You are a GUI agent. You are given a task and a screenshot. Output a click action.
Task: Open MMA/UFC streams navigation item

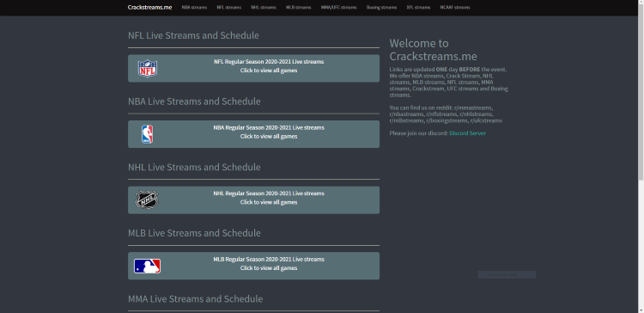(x=339, y=8)
